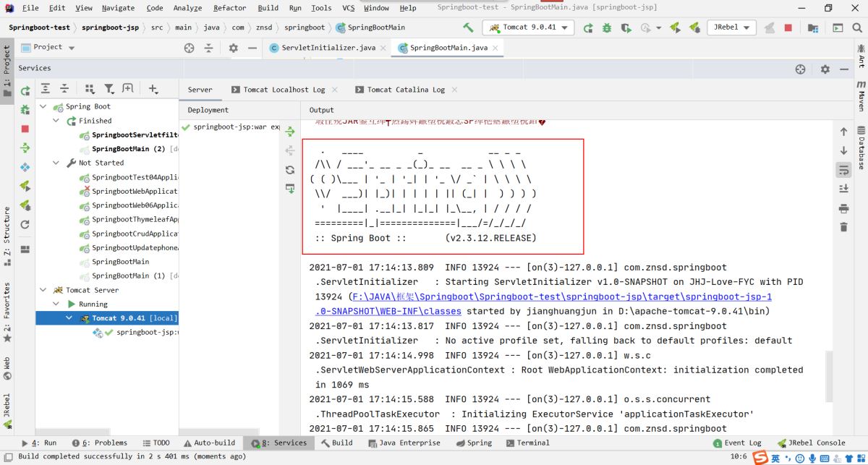Toggle the Project tool window on the left edge

(x=7, y=72)
